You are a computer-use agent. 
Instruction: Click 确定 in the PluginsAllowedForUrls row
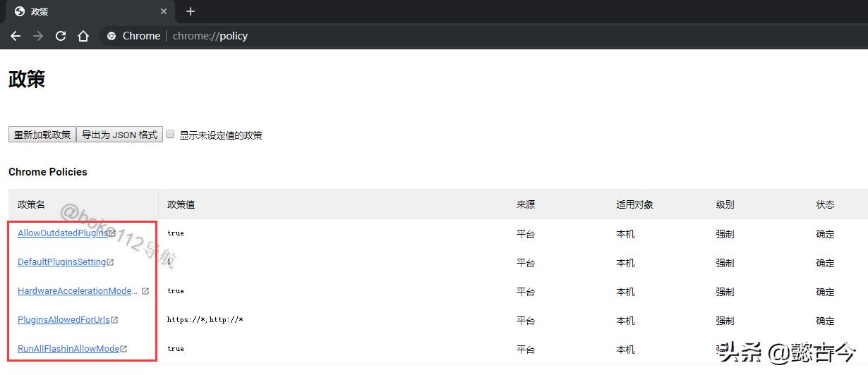click(x=825, y=321)
